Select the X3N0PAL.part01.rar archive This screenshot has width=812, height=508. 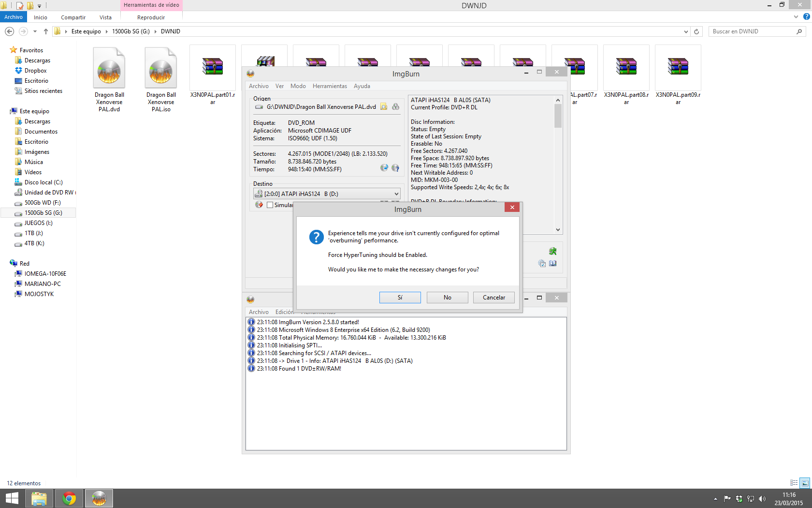pos(213,75)
